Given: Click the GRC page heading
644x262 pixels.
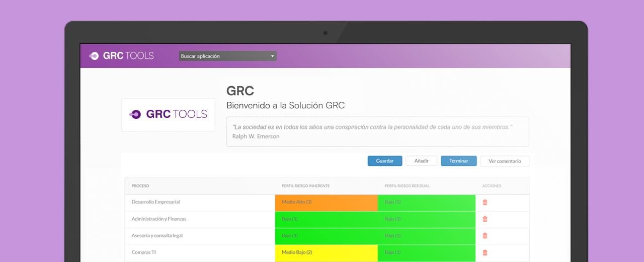Looking at the screenshot, I should click(240, 91).
